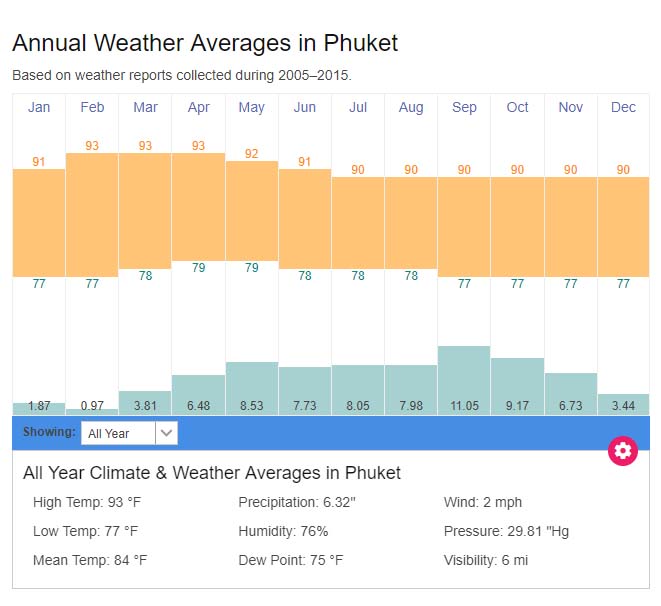The width and height of the screenshot is (661, 606).
Task: Click the orange February temperature bar
Action: (x=92, y=215)
